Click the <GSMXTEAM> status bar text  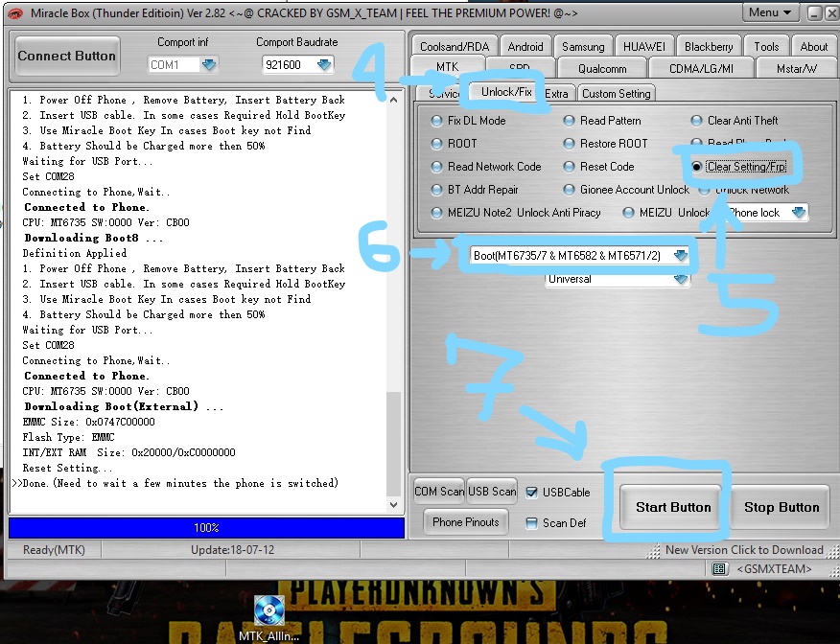774,568
